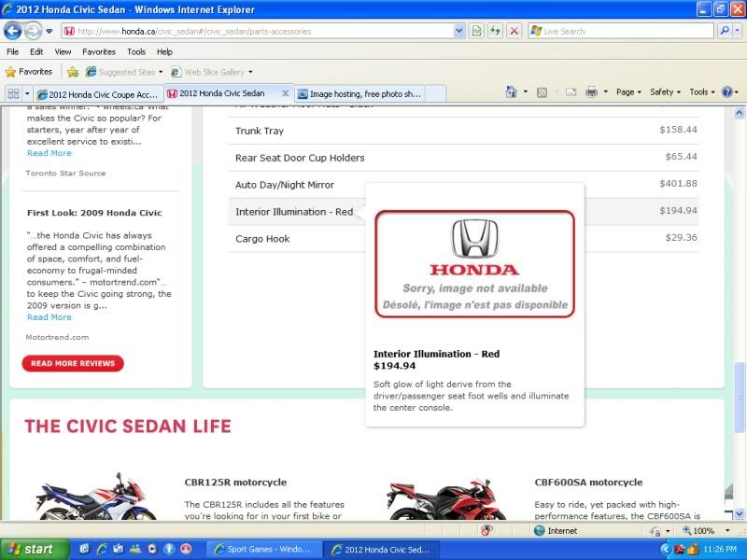Viewport: 747px width, 560px height.
Task: Refresh the page with the green arrows icon
Action: pos(495,31)
